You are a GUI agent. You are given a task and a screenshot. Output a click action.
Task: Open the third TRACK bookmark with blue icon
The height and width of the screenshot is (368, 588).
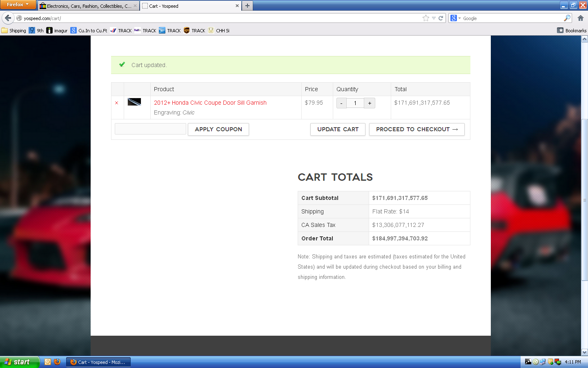(170, 31)
